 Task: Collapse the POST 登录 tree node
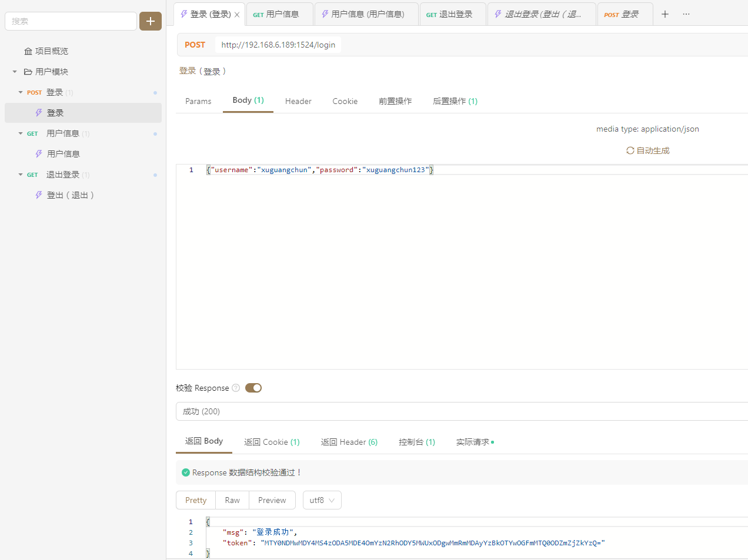[21, 92]
